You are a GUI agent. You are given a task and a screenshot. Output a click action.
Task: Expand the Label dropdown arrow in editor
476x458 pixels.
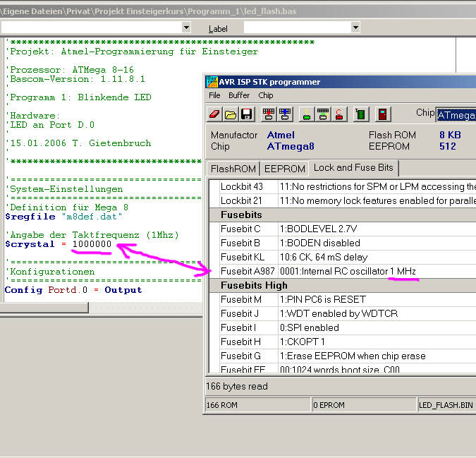coord(355,28)
